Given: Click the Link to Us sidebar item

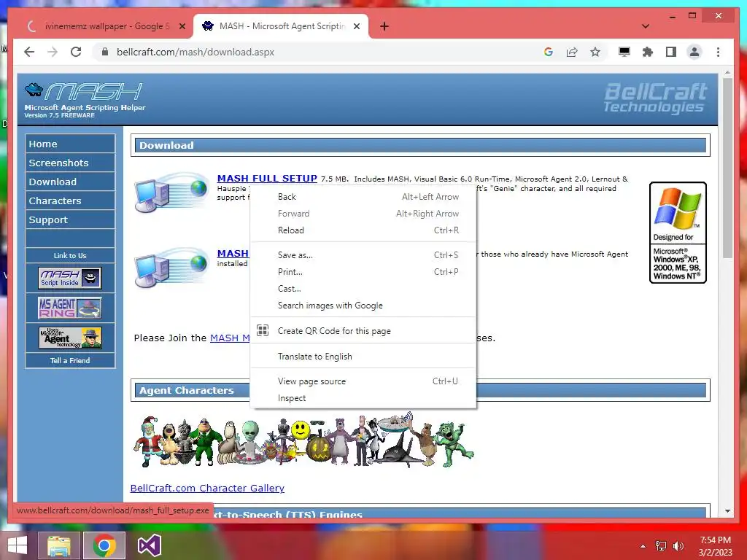Looking at the screenshot, I should (70, 256).
